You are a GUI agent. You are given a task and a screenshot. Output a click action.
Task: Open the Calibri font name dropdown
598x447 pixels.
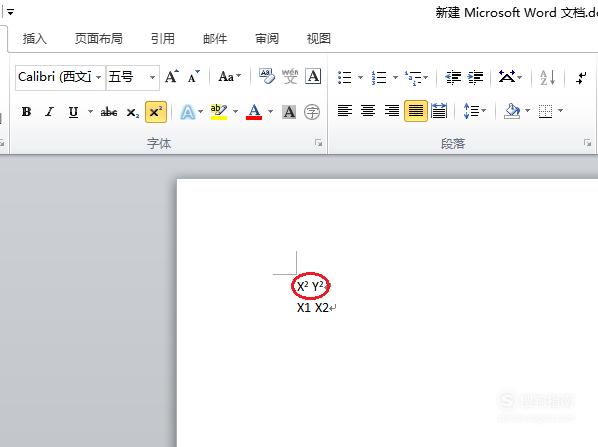[x=98, y=77]
